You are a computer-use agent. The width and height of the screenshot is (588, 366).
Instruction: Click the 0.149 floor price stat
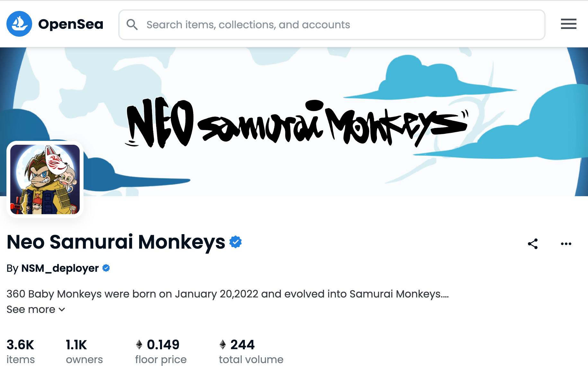161,351
